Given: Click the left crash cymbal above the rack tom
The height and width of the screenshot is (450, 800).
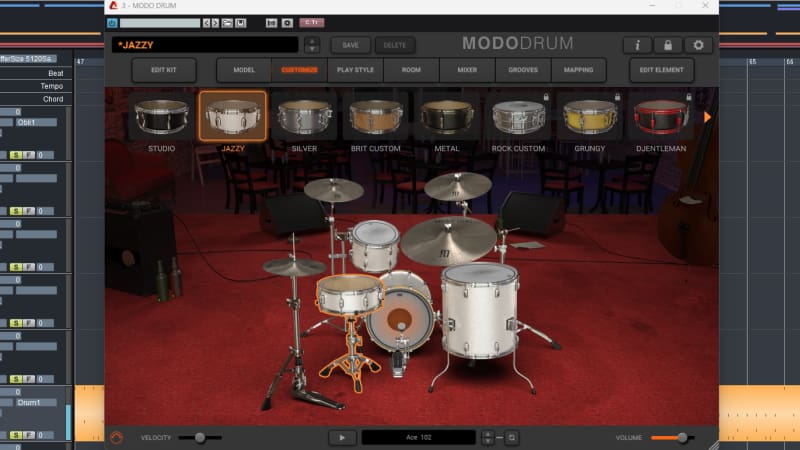Looking at the screenshot, I should click(x=334, y=190).
